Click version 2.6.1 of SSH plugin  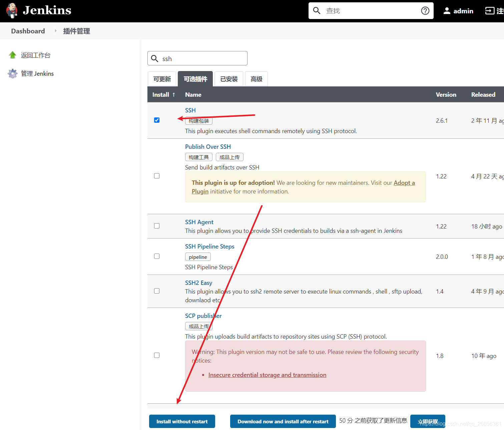(x=442, y=121)
